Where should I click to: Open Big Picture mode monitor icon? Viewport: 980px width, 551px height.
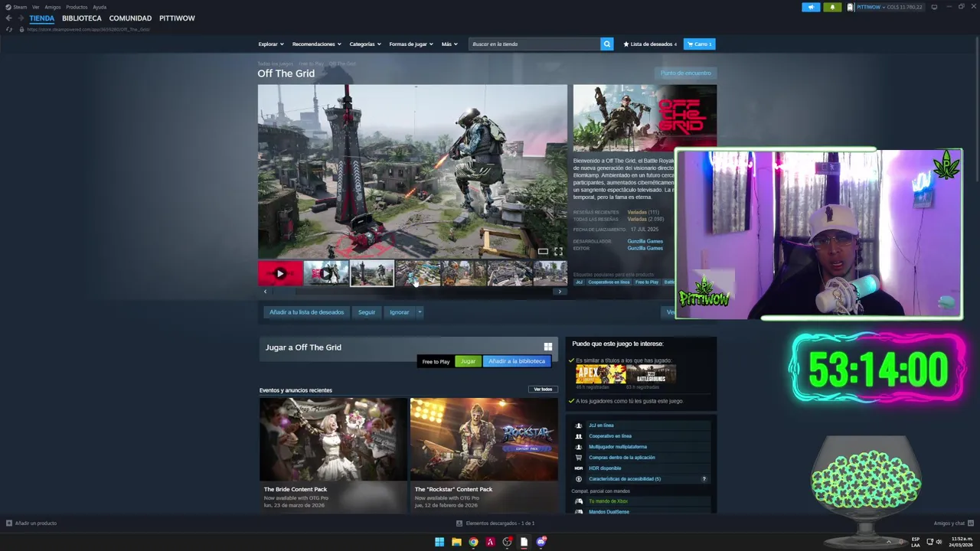click(x=934, y=7)
